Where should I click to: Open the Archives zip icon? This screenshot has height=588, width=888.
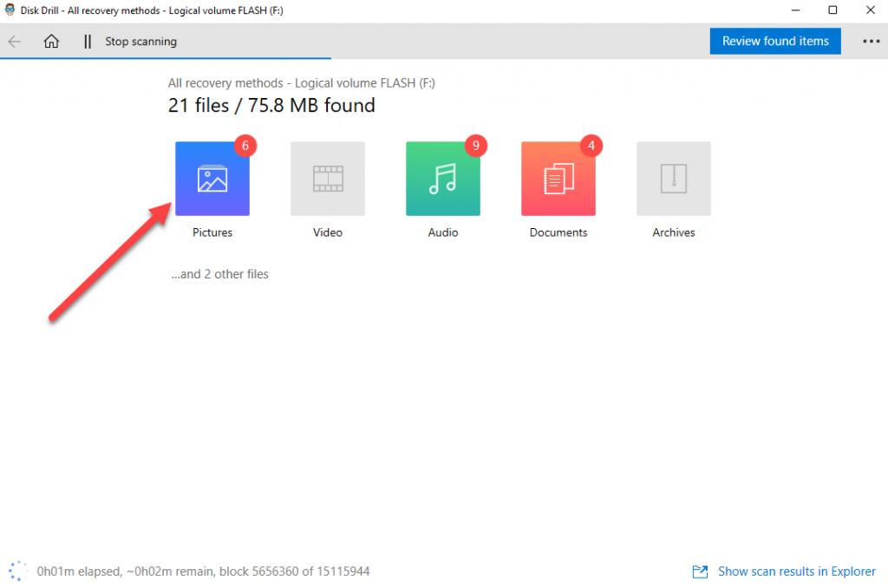[673, 178]
